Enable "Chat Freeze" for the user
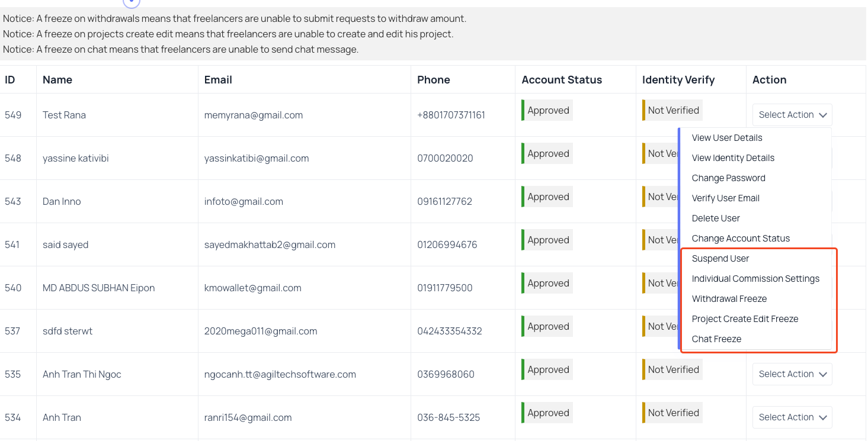Screen dimensions: 868x441 tap(717, 339)
